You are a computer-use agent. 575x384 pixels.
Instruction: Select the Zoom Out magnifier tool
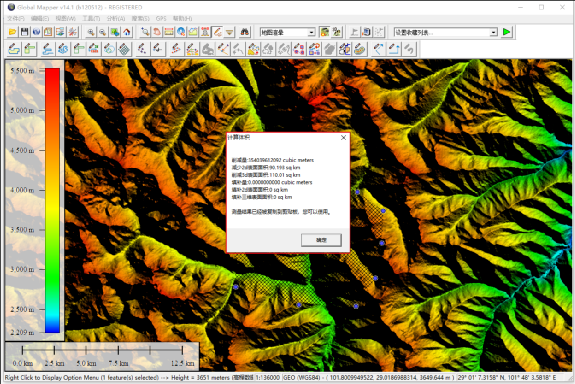click(103, 32)
